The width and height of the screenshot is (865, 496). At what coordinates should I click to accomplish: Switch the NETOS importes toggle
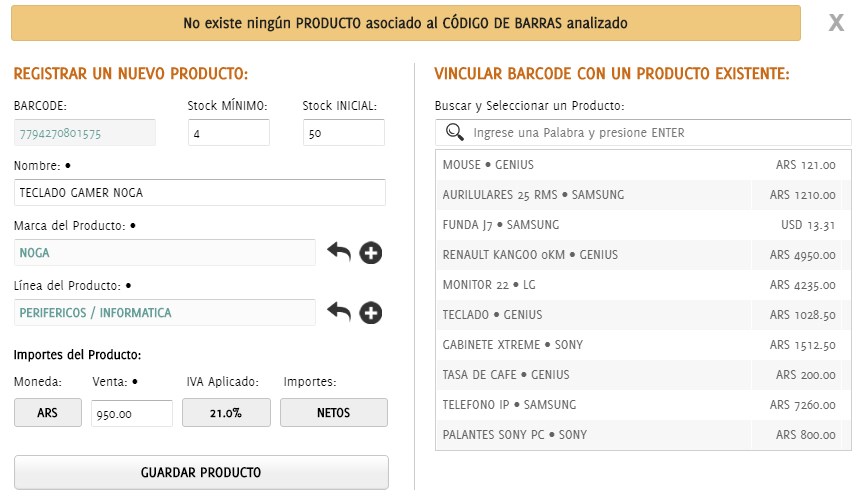pos(333,412)
